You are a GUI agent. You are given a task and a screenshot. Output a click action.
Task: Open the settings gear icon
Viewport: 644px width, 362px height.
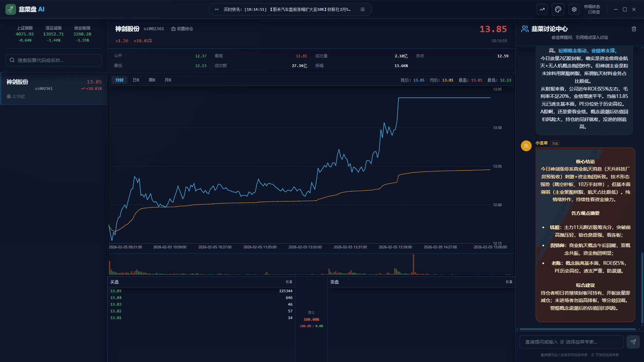click(x=574, y=9)
